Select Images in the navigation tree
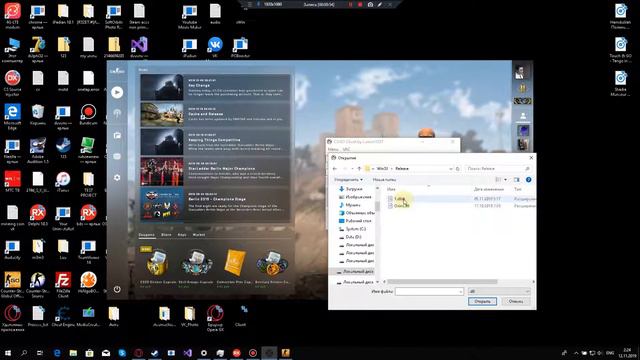 [x=358, y=197]
